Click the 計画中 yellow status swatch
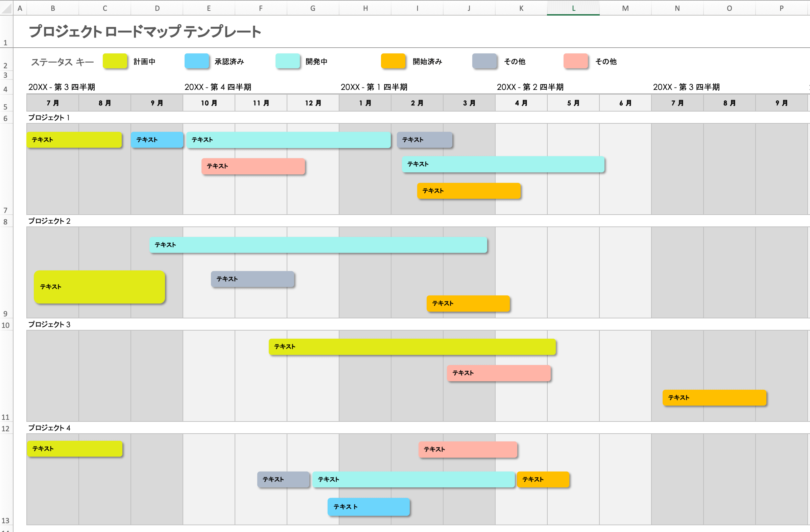This screenshot has width=810, height=532. tap(115, 61)
